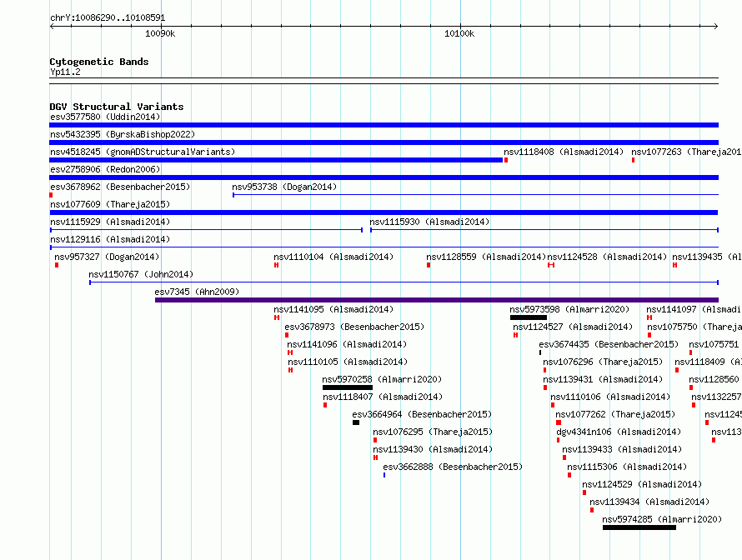
Task: Click red marker under nsv1115306
Action: point(569,475)
